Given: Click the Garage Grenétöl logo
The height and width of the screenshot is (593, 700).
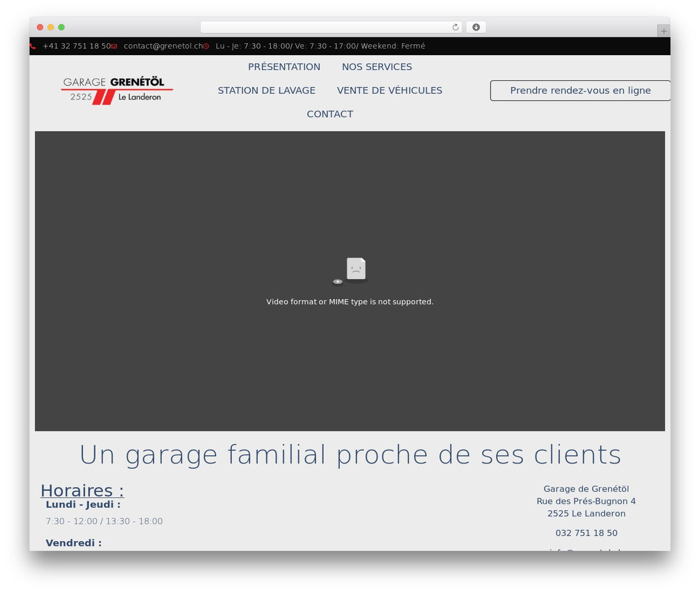Looking at the screenshot, I should 117,90.
